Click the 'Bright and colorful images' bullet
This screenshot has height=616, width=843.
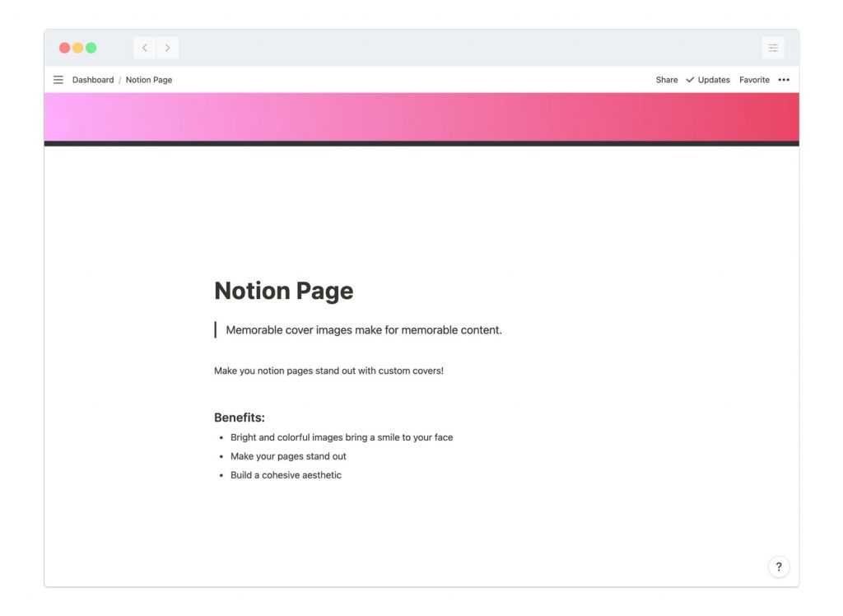[x=342, y=437]
